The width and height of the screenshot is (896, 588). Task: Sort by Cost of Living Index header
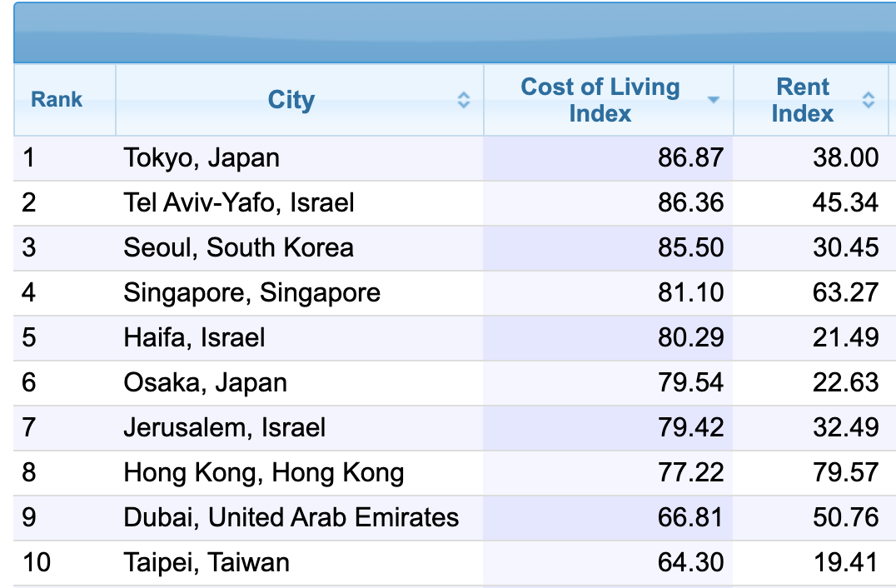pos(600,101)
